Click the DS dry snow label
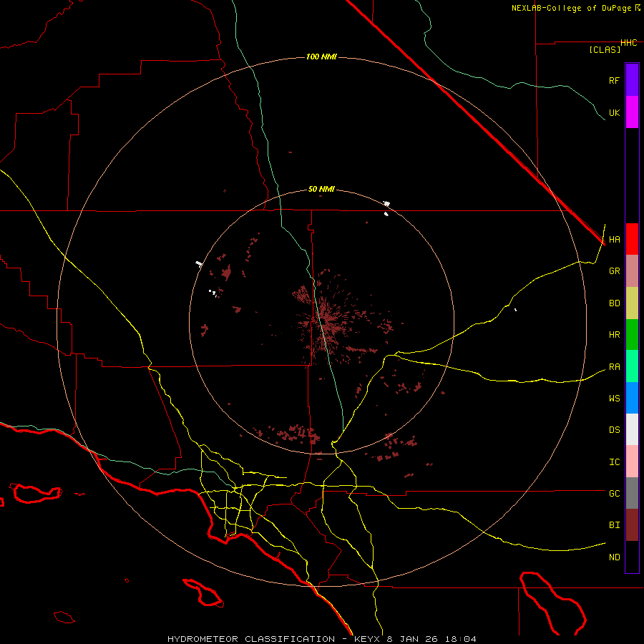This screenshot has width=644, height=644. 614,430
